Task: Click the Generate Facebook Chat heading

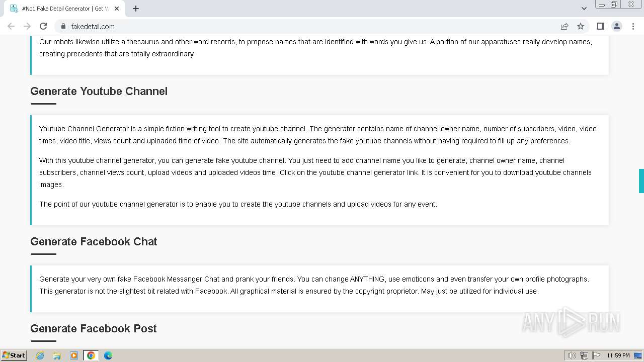Action: pos(94,241)
